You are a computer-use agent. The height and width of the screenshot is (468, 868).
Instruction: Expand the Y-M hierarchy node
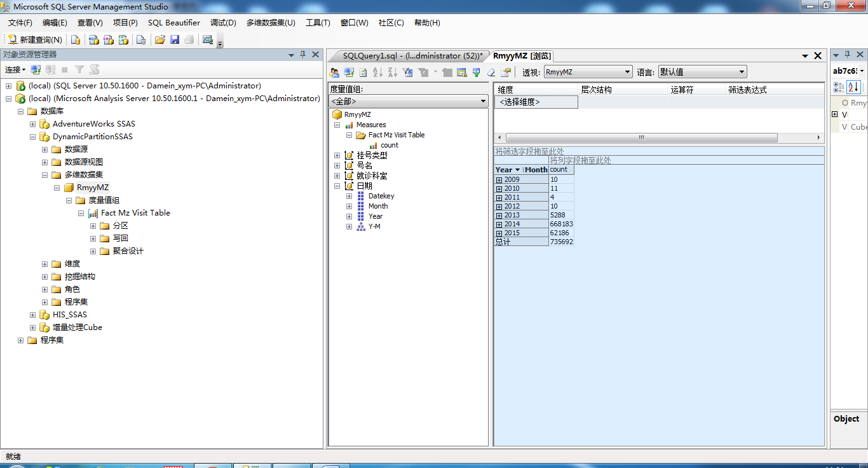click(349, 226)
